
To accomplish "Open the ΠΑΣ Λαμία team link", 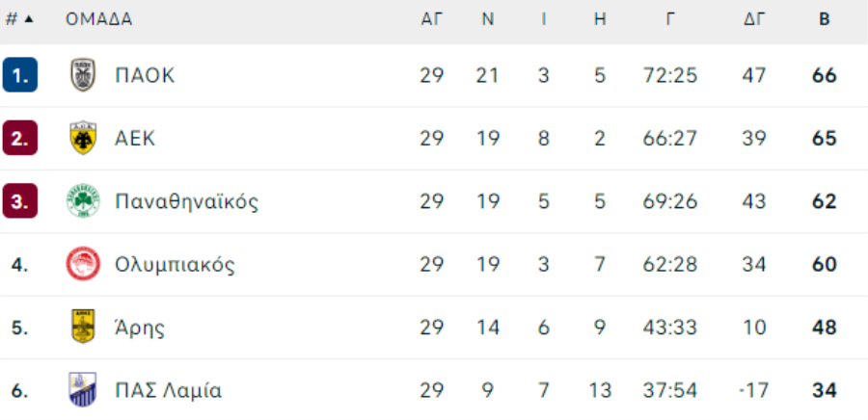I will coord(168,390).
